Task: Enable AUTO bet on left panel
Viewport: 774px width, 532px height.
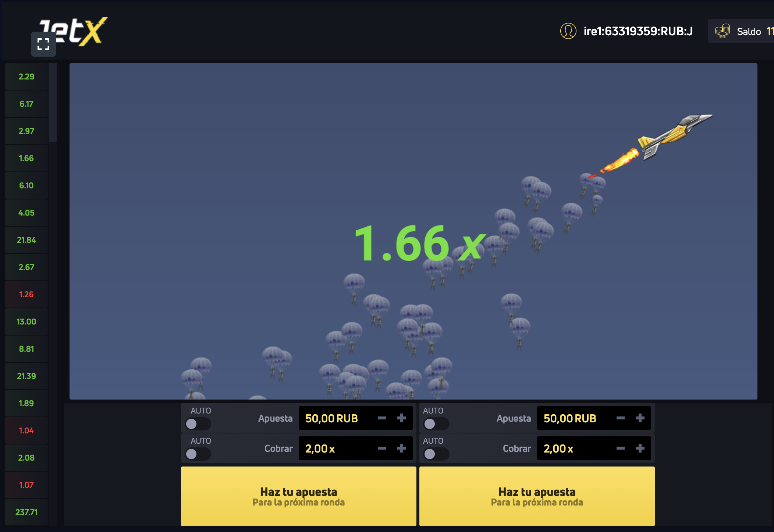Action: pyautogui.click(x=198, y=424)
